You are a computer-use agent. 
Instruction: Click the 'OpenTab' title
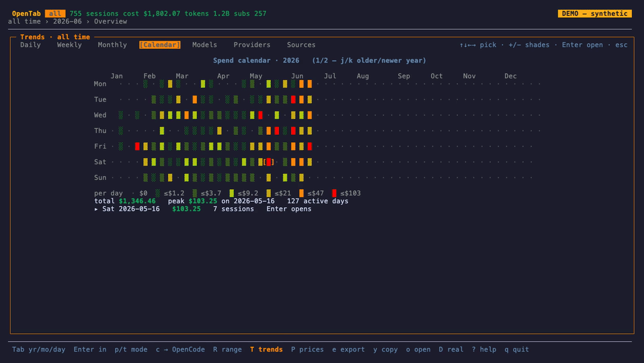[x=26, y=14]
